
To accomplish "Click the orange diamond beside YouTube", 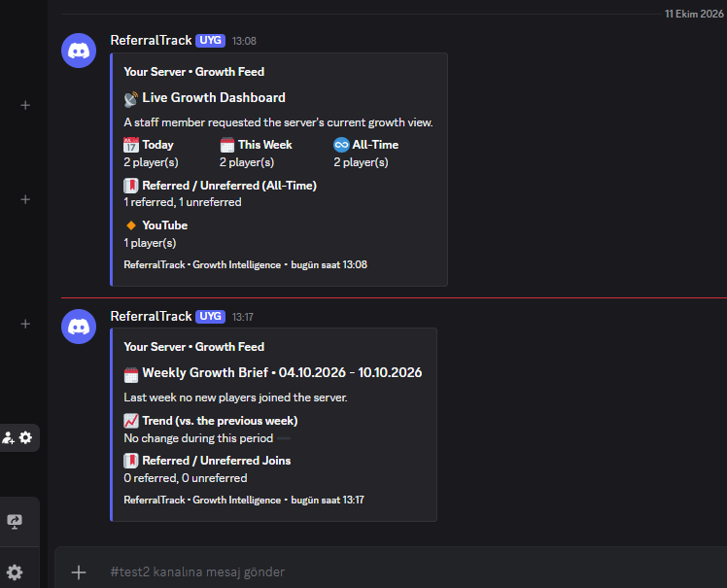I will pos(131,225).
